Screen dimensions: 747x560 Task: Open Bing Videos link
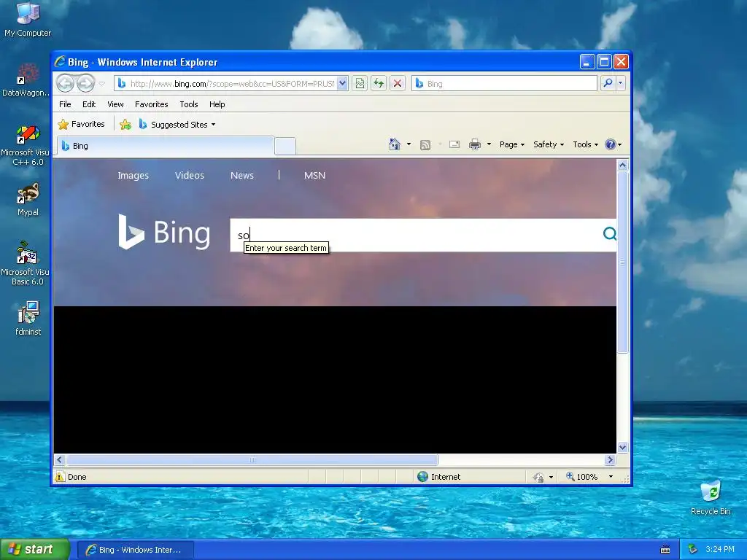coord(189,175)
